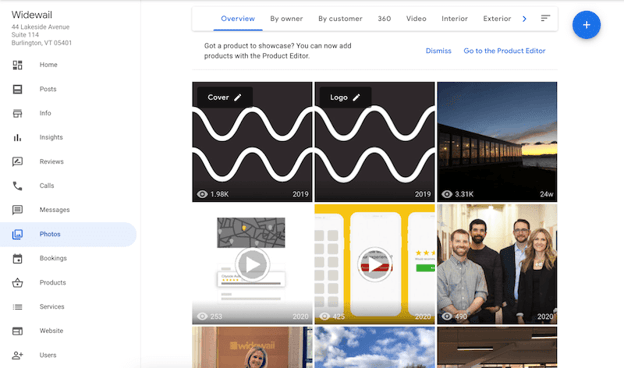The image size is (624, 368).
Task: Click the Posts icon in the sidebar
Action: click(18, 89)
